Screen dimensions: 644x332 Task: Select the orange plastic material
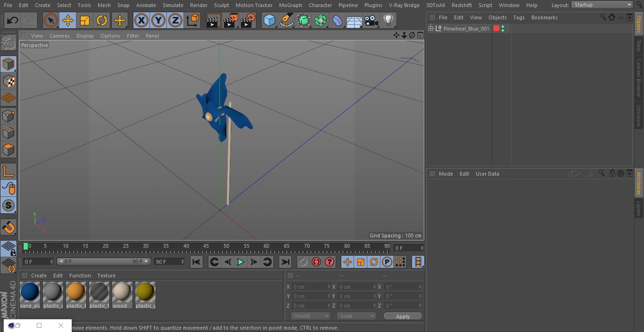coord(76,295)
